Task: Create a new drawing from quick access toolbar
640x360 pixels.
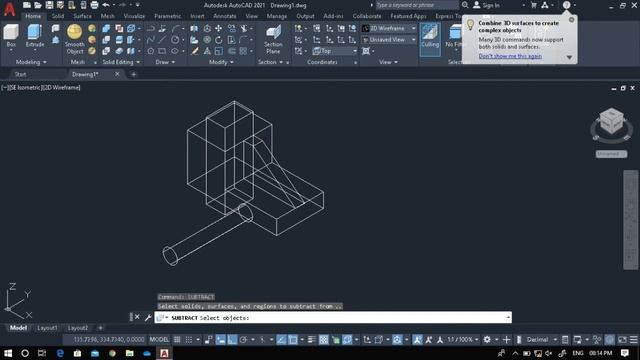Action: 27,5
